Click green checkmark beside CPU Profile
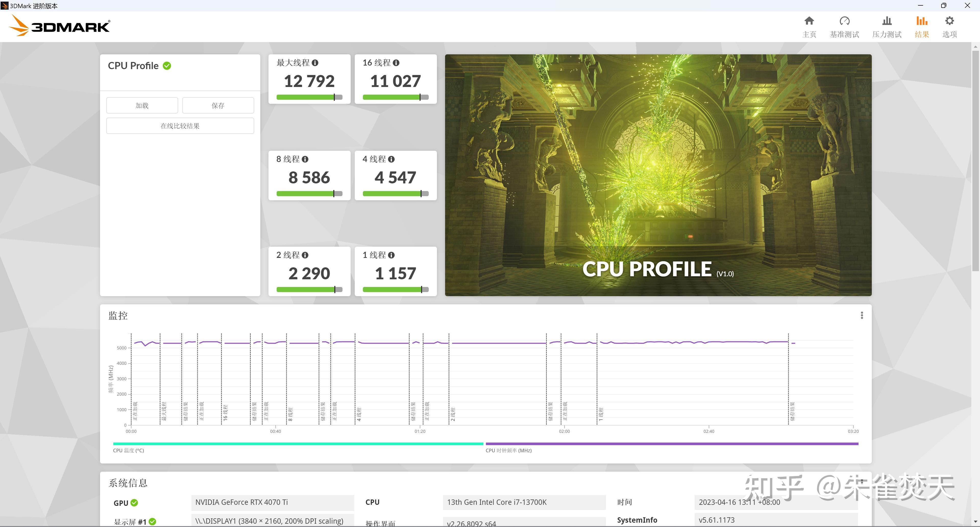980x527 pixels. [x=167, y=66]
